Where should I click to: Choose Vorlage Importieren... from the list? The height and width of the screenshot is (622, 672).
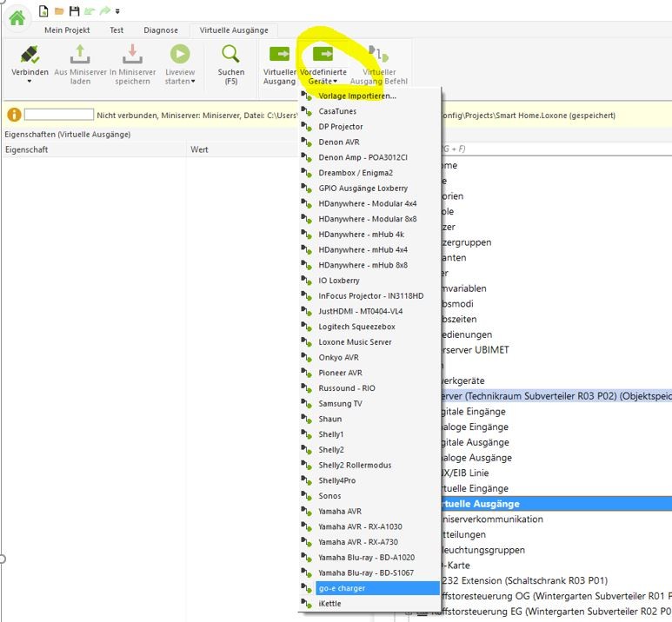356,96
